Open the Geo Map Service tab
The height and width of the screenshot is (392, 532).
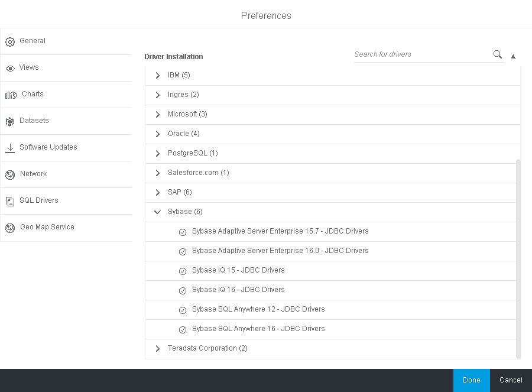coord(66,228)
